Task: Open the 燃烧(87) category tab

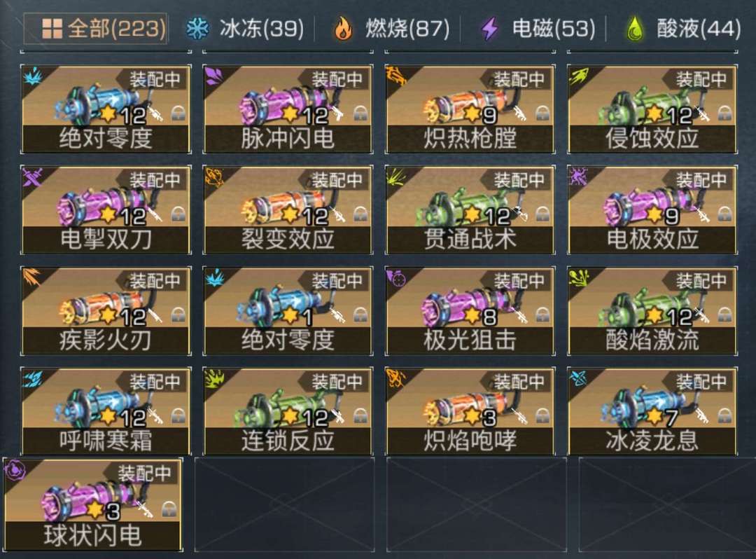Action: click(x=391, y=29)
